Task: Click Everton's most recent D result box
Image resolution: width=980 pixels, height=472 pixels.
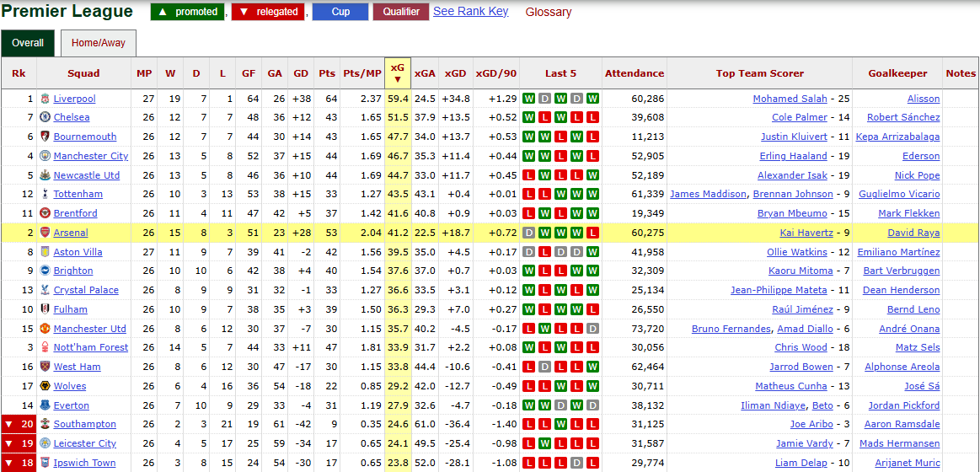Action: coord(592,405)
